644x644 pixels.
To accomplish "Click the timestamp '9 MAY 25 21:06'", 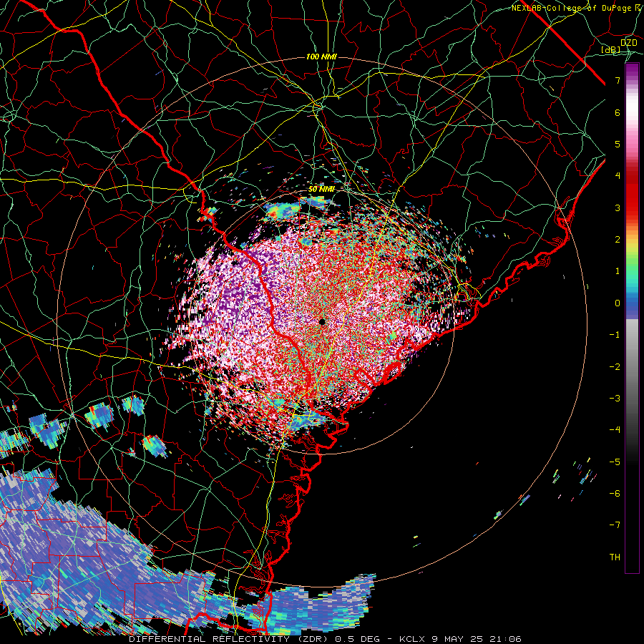I will (477, 639).
